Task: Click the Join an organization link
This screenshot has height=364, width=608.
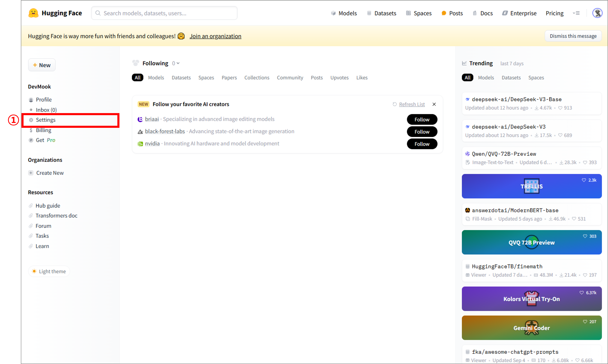Action: [215, 36]
